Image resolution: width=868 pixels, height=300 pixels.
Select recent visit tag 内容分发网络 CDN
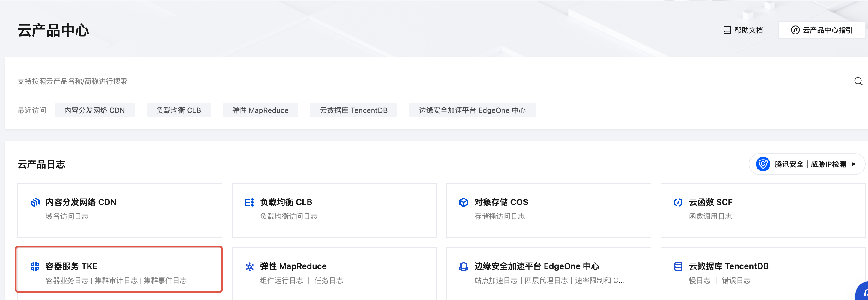click(94, 110)
